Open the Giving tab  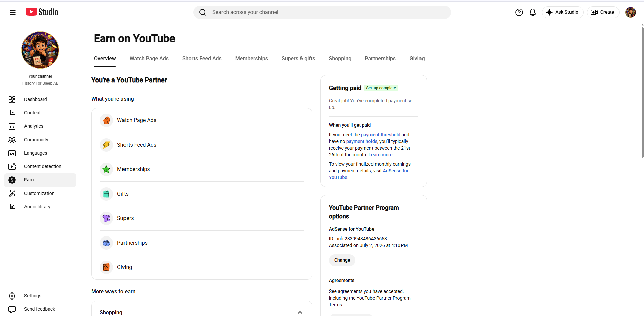(417, 58)
